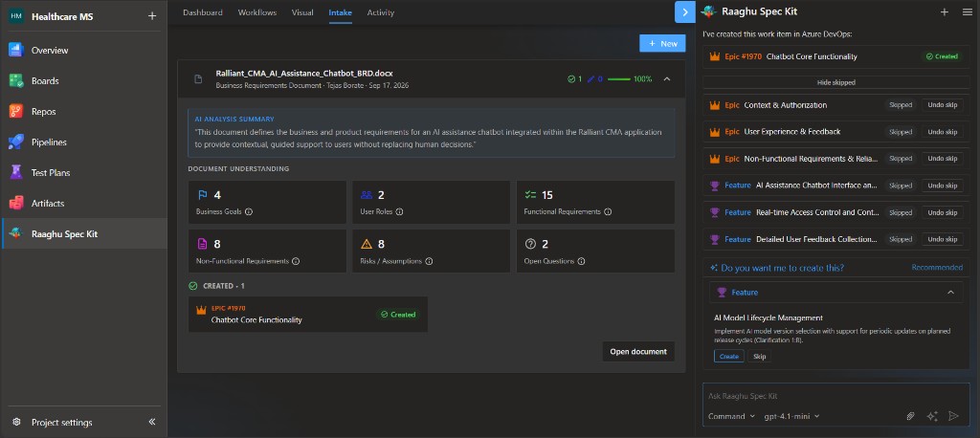Undo skip for Real-time Access Control feature

click(943, 212)
